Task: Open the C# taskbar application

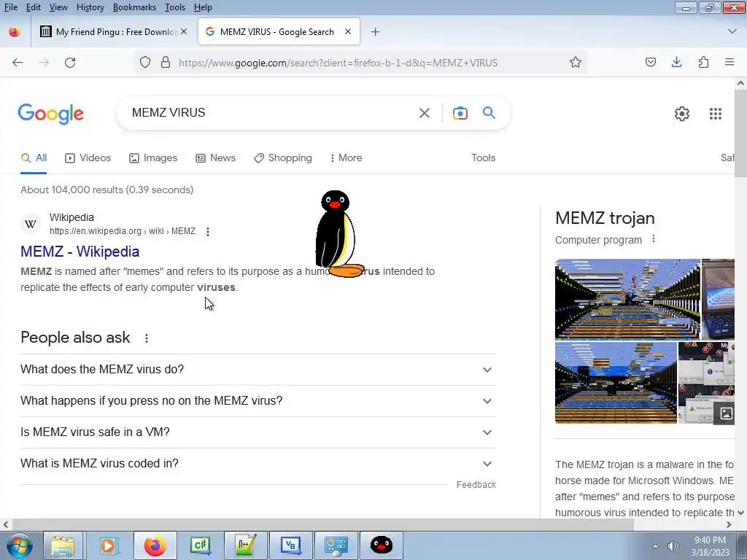Action: 201,545
